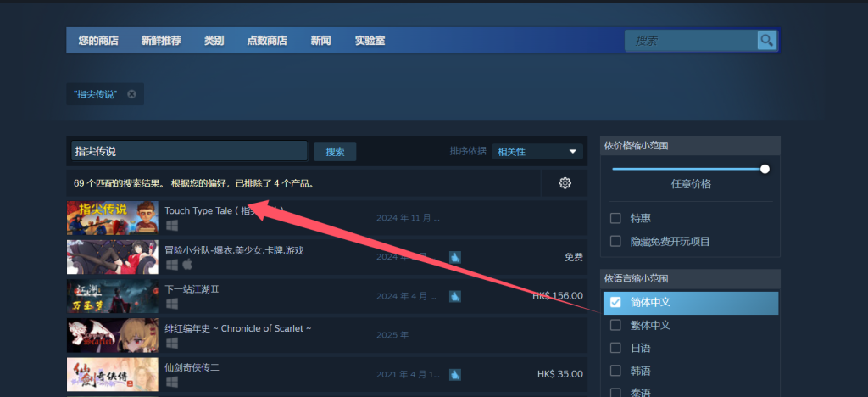Tick the 日语 language checkbox
Image resolution: width=868 pixels, height=397 pixels.
615,348
